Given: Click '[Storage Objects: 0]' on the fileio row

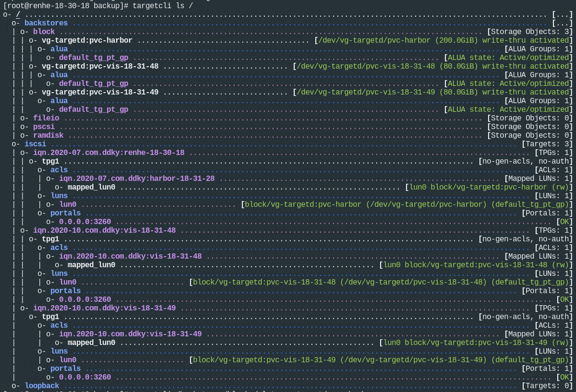Looking at the screenshot, I should (530, 118).
